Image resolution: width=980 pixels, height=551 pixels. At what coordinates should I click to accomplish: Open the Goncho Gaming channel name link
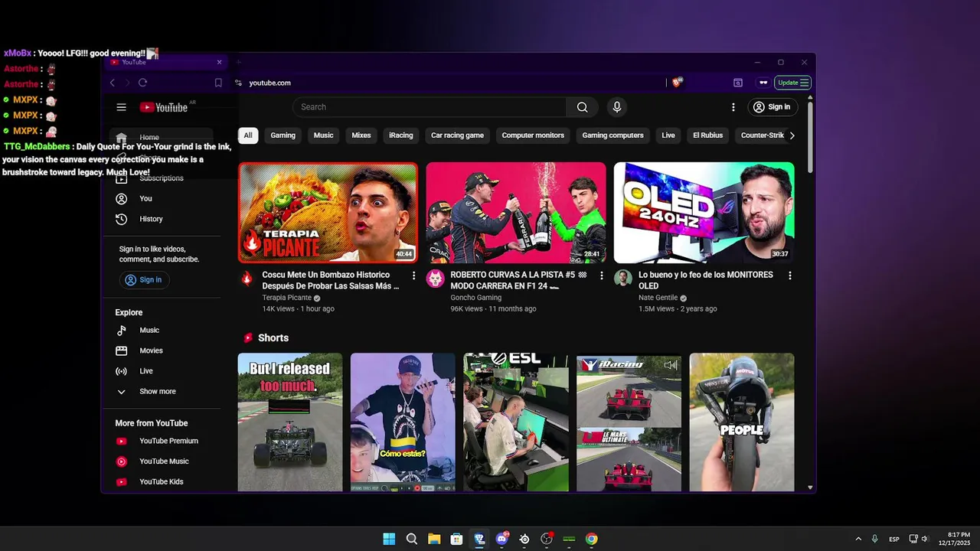475,298
